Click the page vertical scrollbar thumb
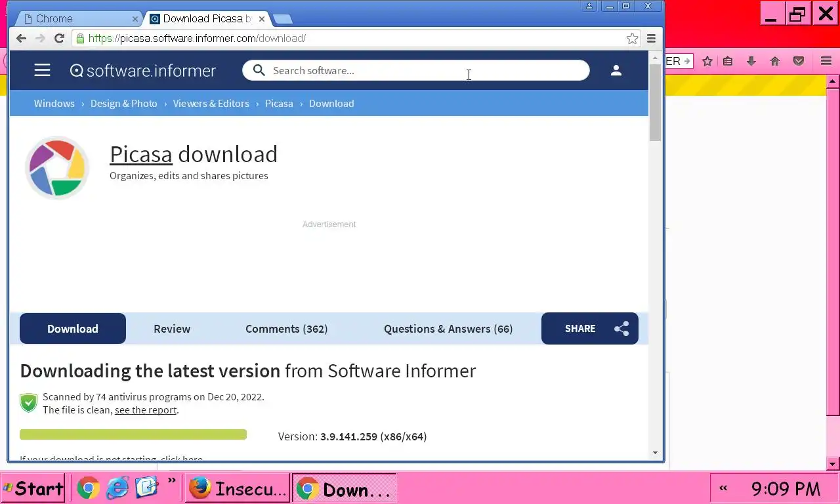Image resolution: width=840 pixels, height=504 pixels. tap(655, 104)
